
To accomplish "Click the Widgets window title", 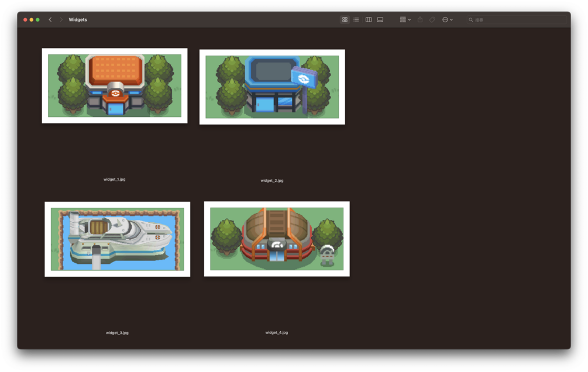I will (x=78, y=19).
